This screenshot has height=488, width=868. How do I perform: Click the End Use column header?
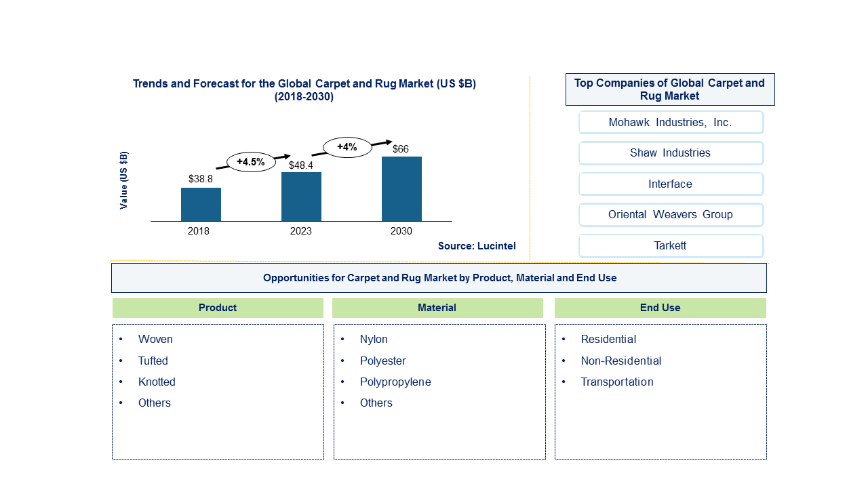pos(660,308)
